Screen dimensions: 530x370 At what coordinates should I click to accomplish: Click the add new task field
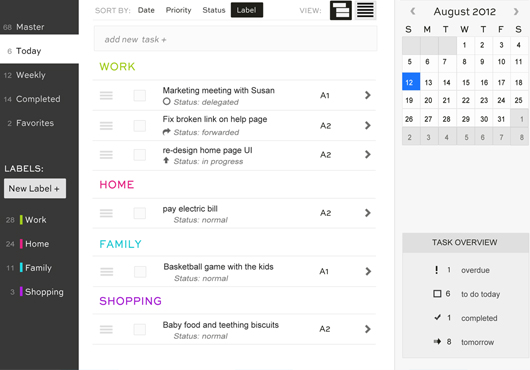tap(235, 39)
